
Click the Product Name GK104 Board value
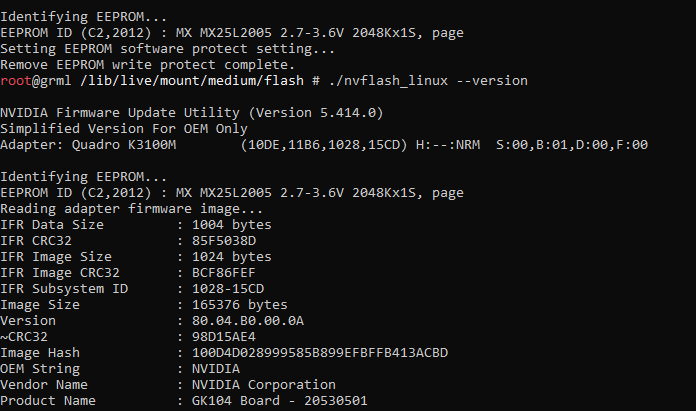tap(280, 400)
